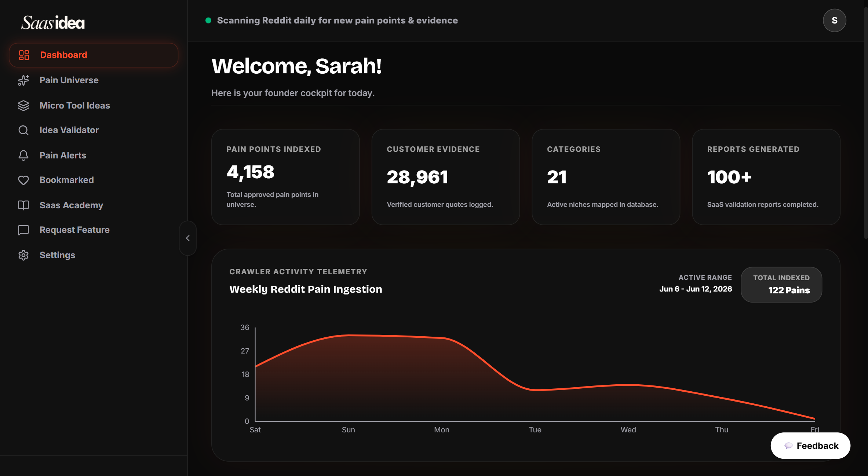Screen dimensions: 868x476
Task: Navigate to Pain Alerts
Action: (94, 155)
